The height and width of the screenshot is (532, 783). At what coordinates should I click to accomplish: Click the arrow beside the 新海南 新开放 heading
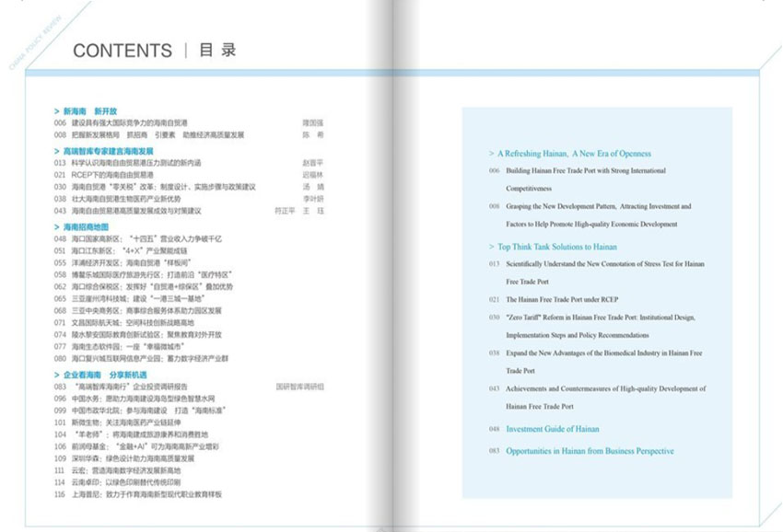click(x=57, y=110)
